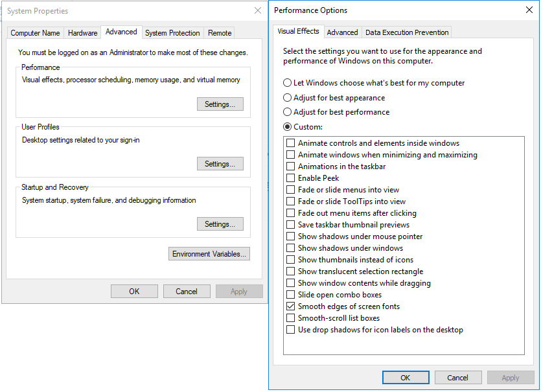Enable 'Show window contents while dragging'
Image resolution: width=541 pixels, height=392 pixels.
click(x=291, y=283)
